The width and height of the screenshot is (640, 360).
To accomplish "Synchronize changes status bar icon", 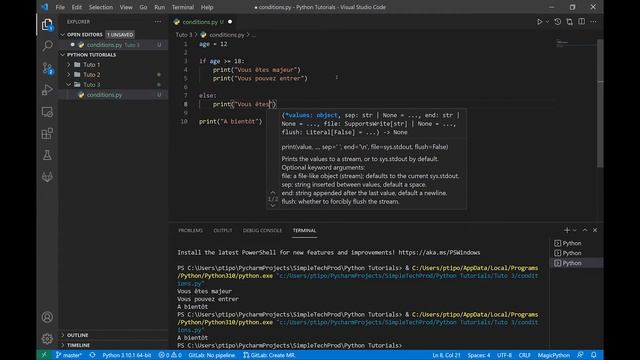I will tap(92, 355).
